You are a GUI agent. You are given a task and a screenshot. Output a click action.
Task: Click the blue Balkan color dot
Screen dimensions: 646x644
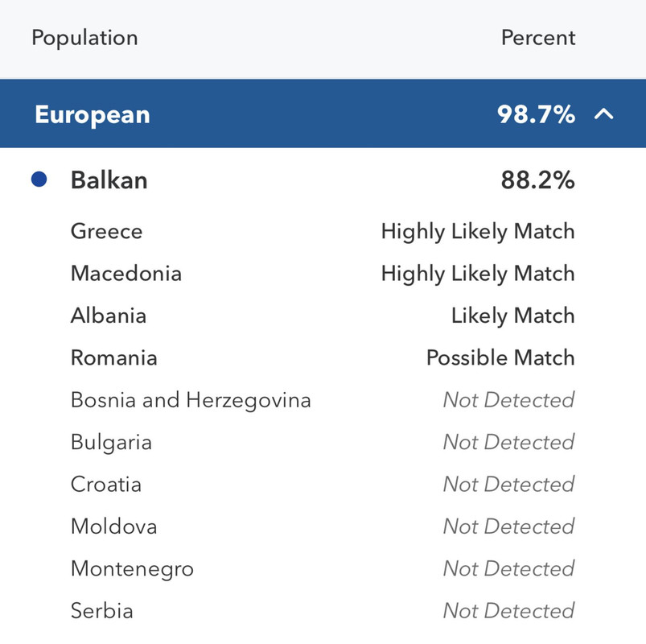click(x=39, y=180)
